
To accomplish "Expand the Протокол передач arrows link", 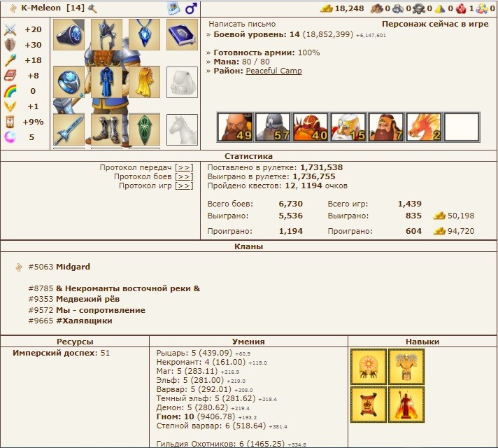I will click(x=184, y=168).
